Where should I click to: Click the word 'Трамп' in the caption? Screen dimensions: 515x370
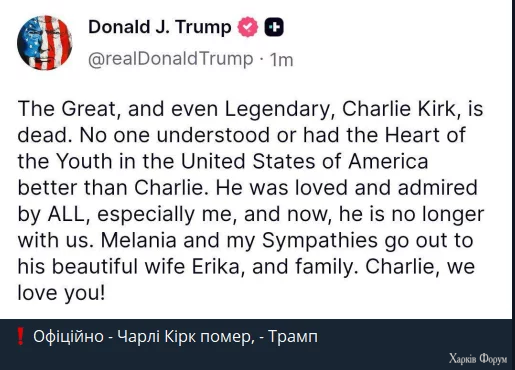click(293, 337)
